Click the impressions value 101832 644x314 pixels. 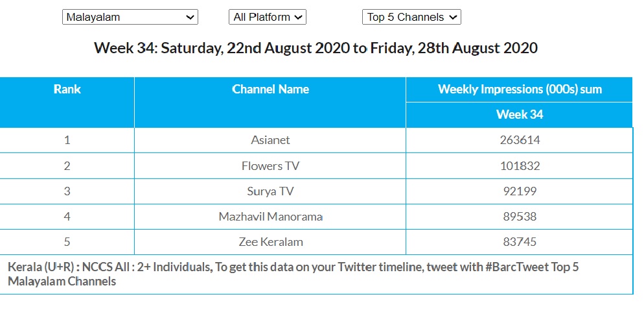[x=520, y=166]
